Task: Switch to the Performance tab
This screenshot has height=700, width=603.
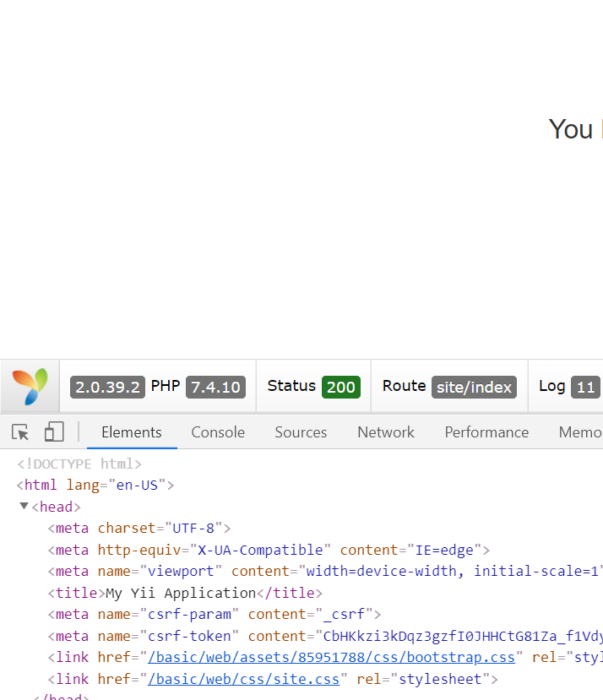Action: click(486, 432)
